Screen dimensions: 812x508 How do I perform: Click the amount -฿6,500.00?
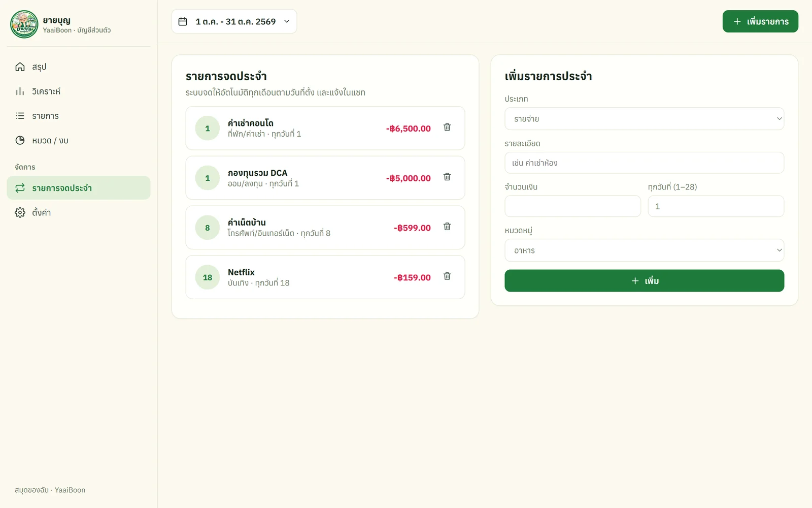(408, 129)
